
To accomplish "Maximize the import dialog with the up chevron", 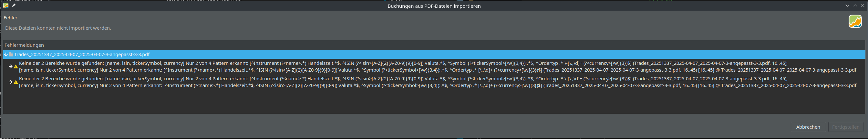I will coord(855,6).
